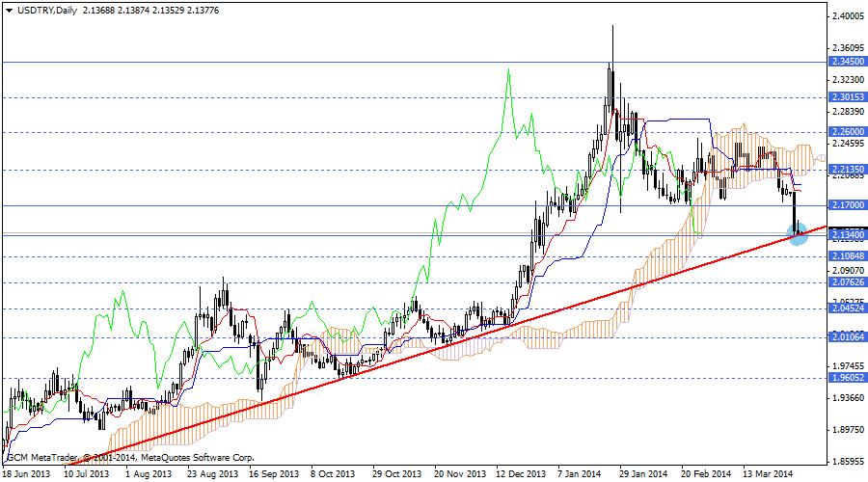Click the 29 Jan 2014 date label

pos(644,474)
